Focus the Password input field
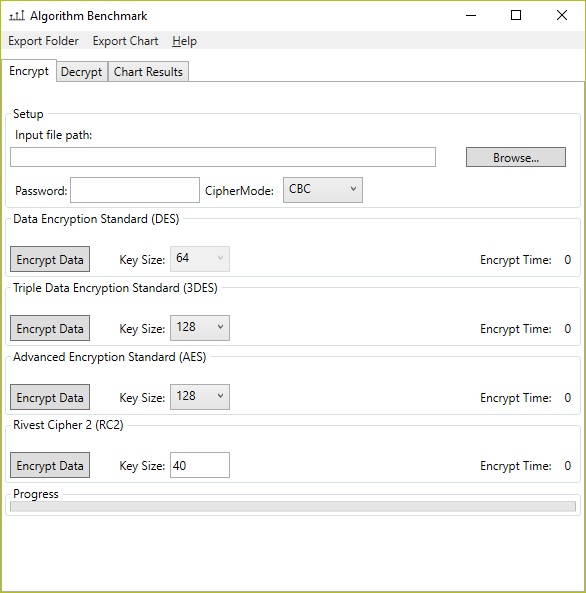The height and width of the screenshot is (593, 586). 135,190
